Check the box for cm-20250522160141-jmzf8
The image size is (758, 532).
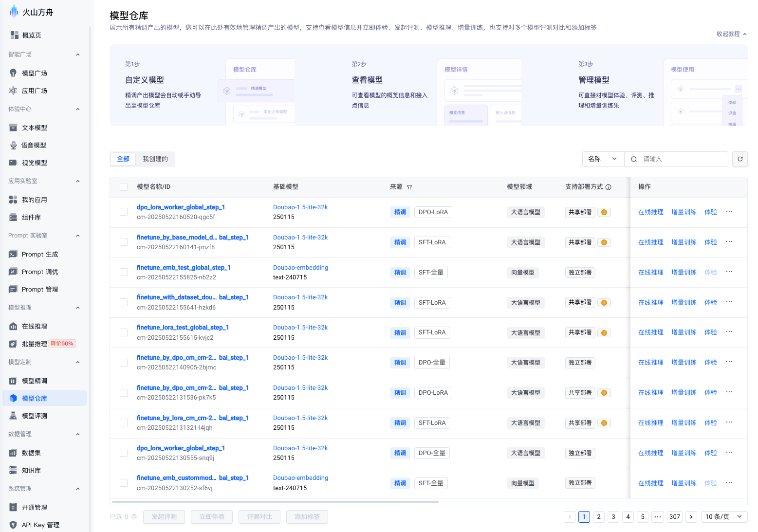pos(124,242)
